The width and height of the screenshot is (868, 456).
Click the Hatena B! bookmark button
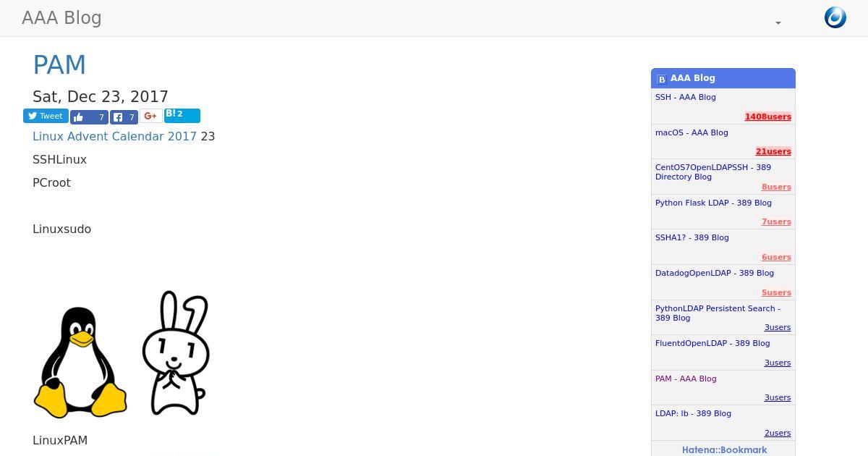182,115
